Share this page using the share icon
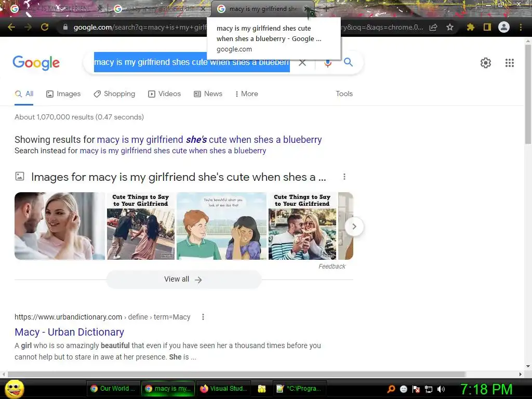The width and height of the screenshot is (532, 399). point(433,27)
